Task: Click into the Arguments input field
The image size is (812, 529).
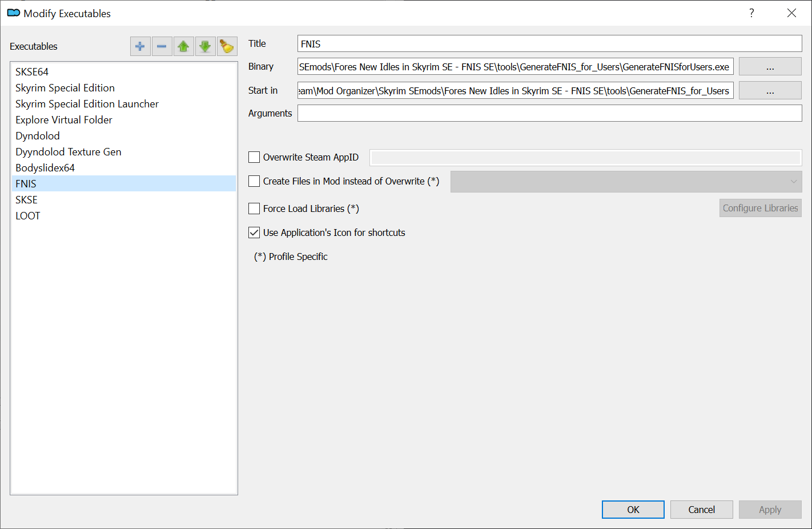Action: 550,113
